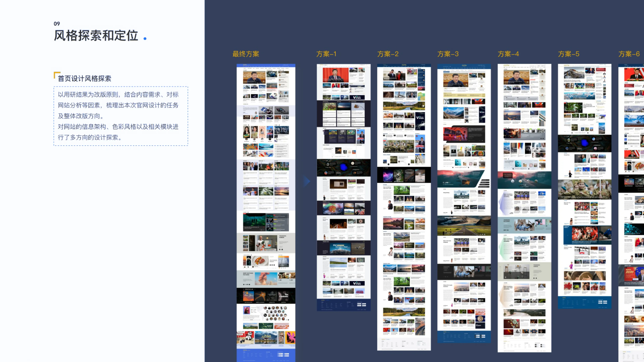
Task: Click the section heading 首页设计风格探索
Action: (85, 78)
